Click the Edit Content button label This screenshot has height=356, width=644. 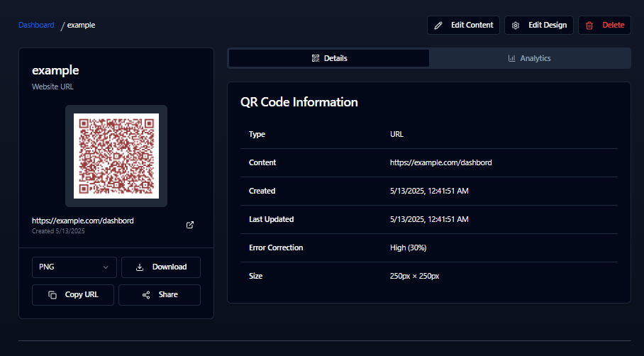click(x=472, y=25)
